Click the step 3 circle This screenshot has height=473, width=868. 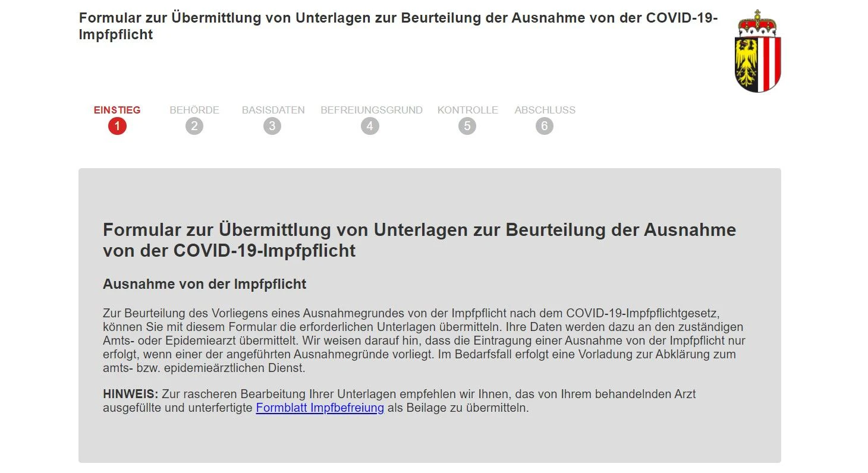(272, 126)
